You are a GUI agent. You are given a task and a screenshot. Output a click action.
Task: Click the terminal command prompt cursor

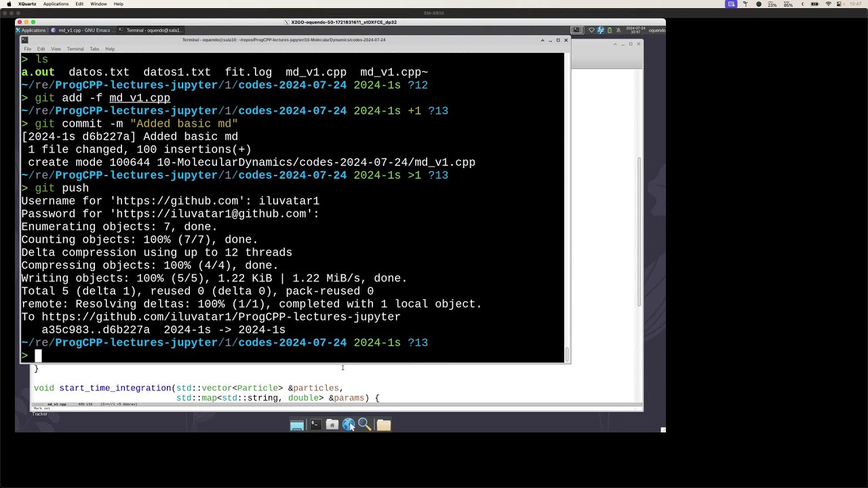pyautogui.click(x=39, y=355)
